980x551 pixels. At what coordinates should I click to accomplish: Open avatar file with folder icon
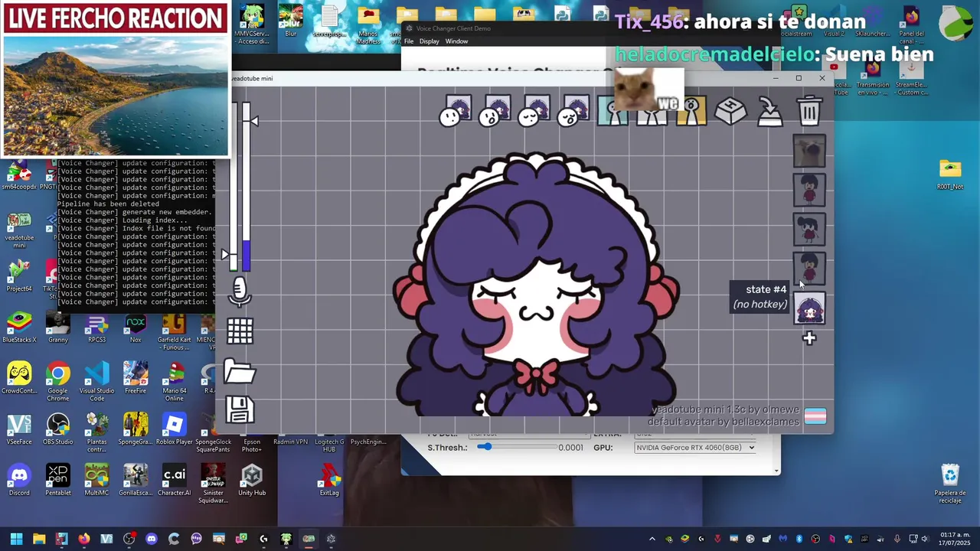pyautogui.click(x=240, y=372)
